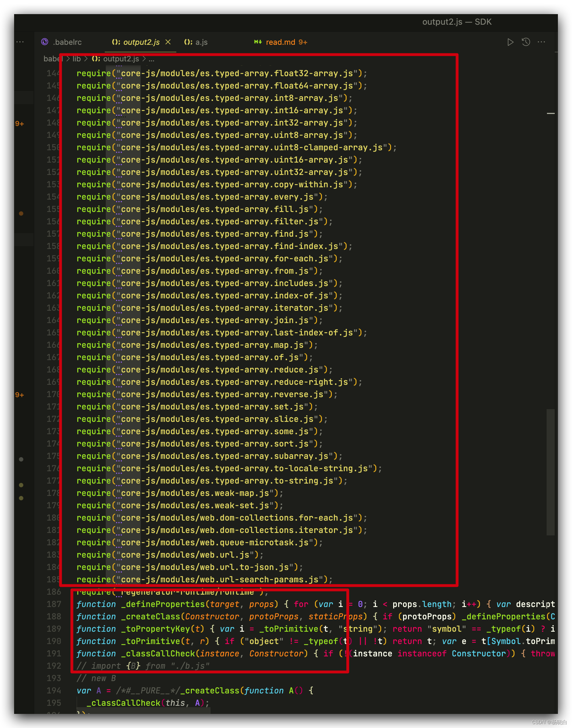Click the float32-array.js require line
This screenshot has width=572, height=728.
(x=222, y=73)
